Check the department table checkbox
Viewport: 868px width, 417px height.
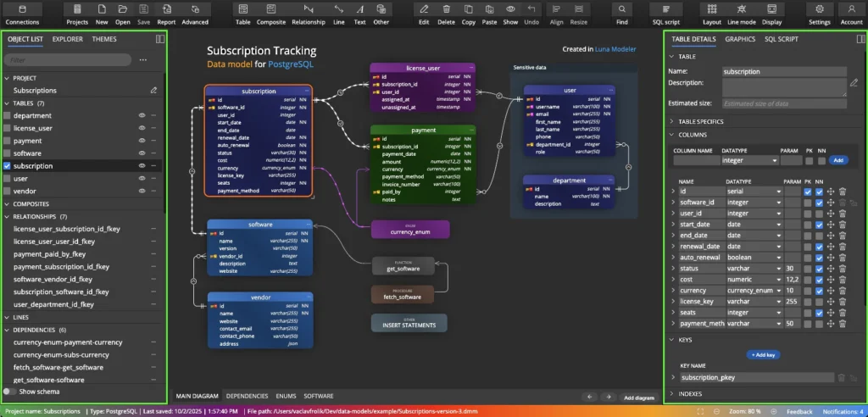(x=8, y=115)
